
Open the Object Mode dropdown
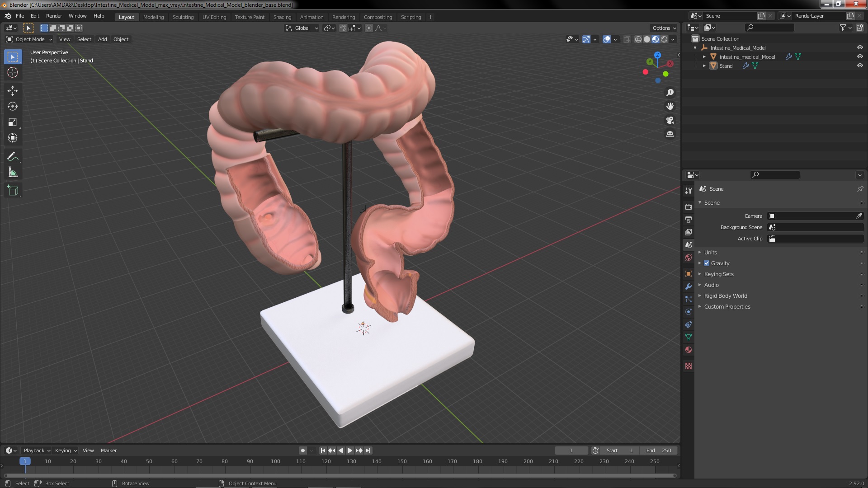(x=29, y=39)
